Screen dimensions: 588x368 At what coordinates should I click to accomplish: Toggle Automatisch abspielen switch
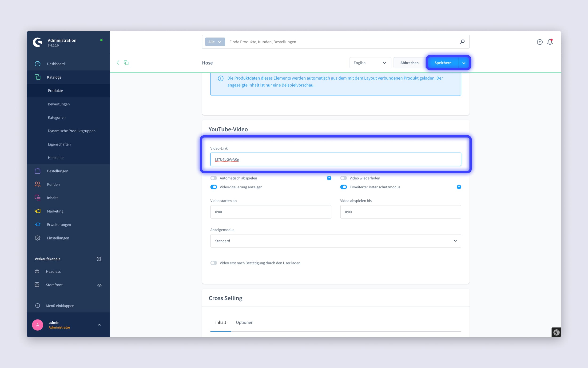(214, 178)
